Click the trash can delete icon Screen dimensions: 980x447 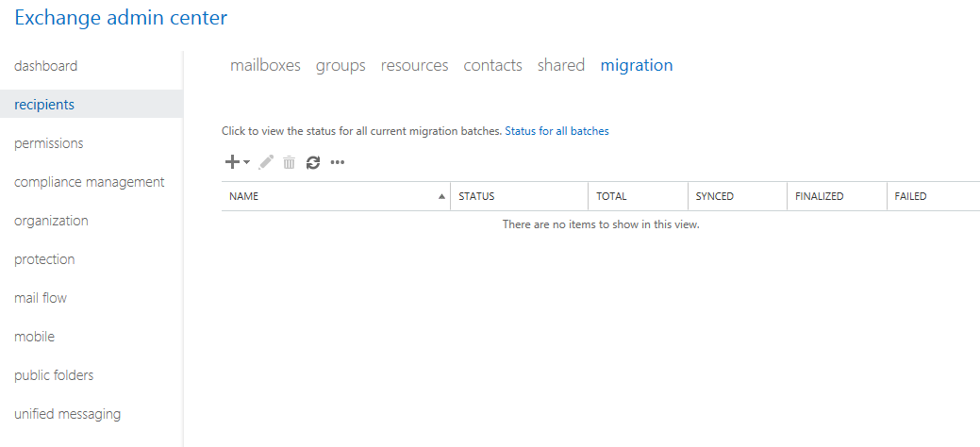289,162
